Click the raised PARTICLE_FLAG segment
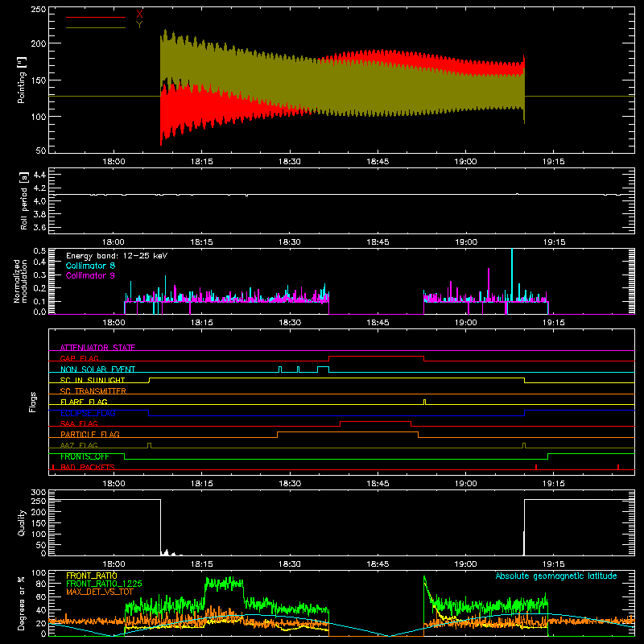This screenshot has height=644, width=644. 348,432
